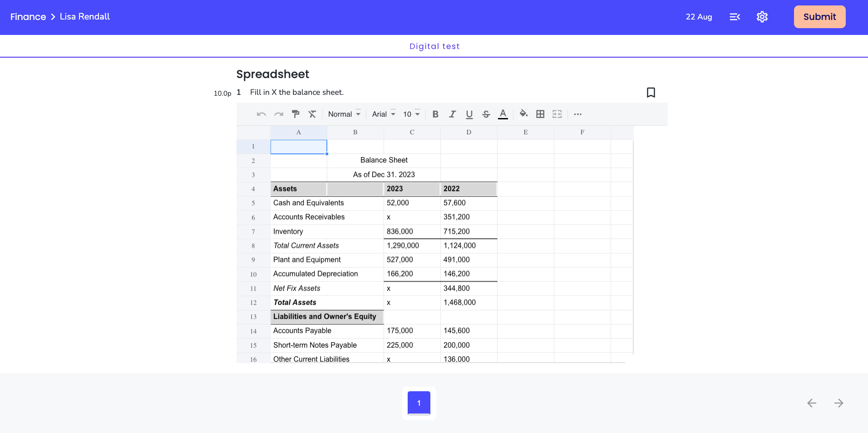
Task: Click the 'Accumulated Depreciation' cell
Action: (x=327, y=274)
